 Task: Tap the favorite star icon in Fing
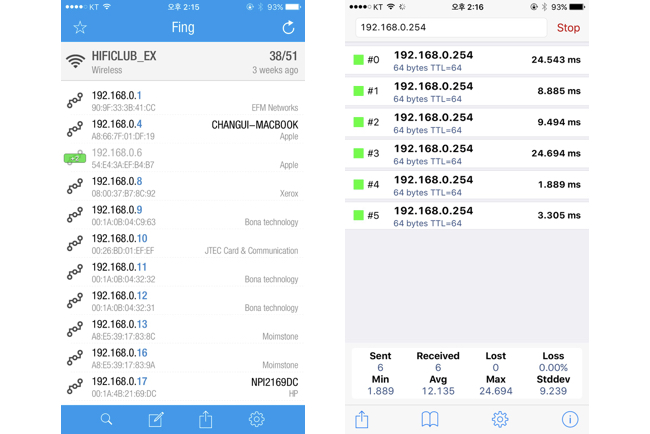[x=80, y=28]
